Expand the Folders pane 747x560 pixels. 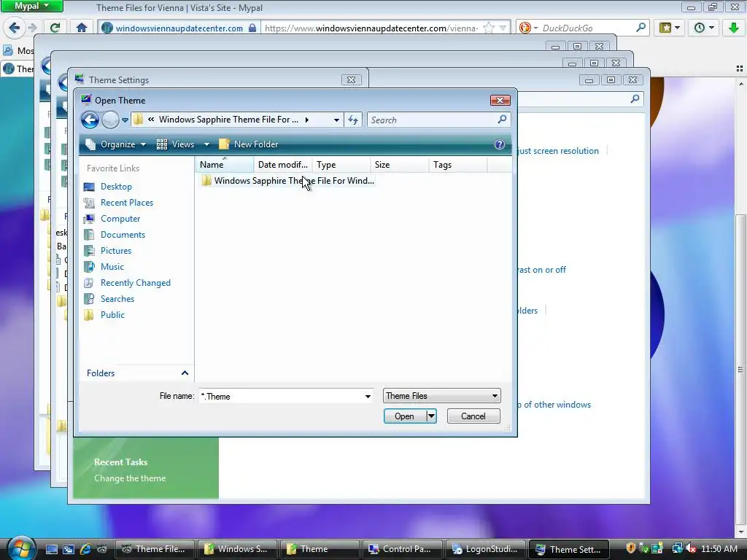click(185, 373)
